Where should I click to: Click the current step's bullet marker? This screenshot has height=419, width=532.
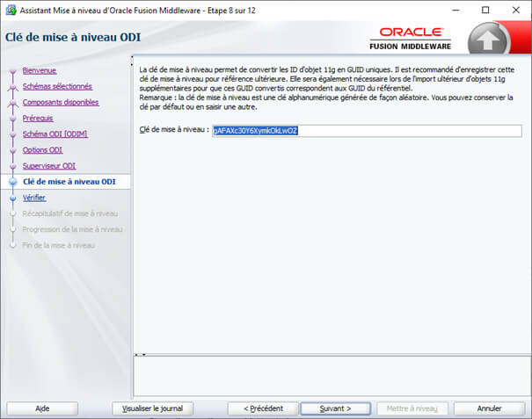click(13, 182)
